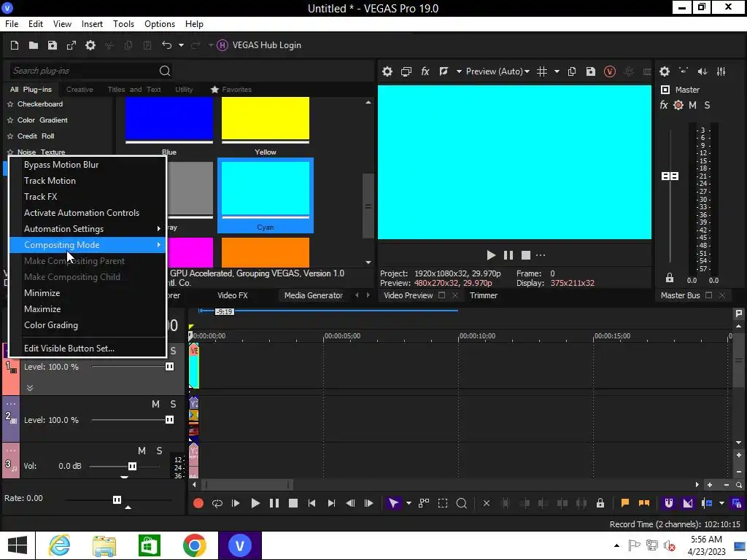The height and width of the screenshot is (560, 747).
Task: Open Master Bus audio properties gear
Action: (665, 71)
